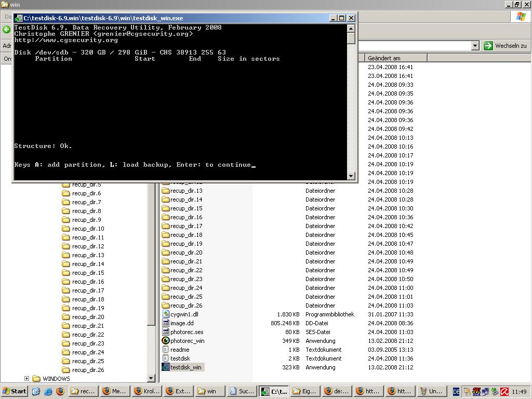Click the date 03.09.2005 13:13 of readme
The image size is (532, 399).
(391, 350)
